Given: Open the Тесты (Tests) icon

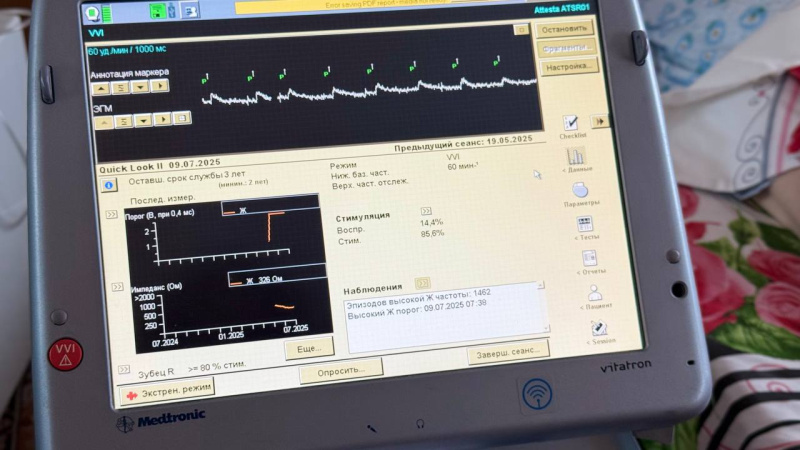Looking at the screenshot, I should [x=584, y=225].
